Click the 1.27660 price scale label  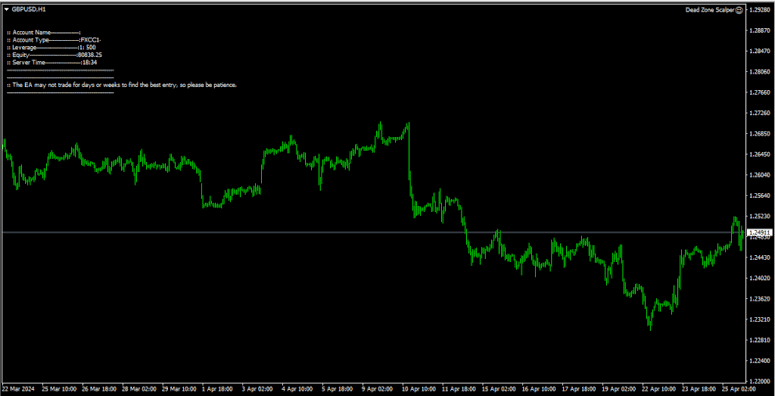[x=760, y=92]
